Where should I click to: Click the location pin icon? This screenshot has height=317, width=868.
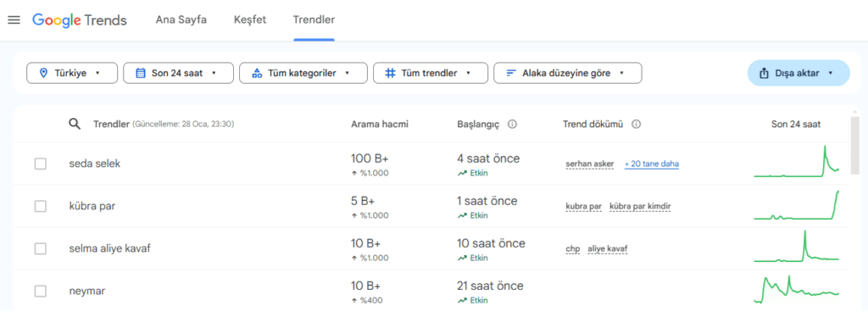(44, 73)
